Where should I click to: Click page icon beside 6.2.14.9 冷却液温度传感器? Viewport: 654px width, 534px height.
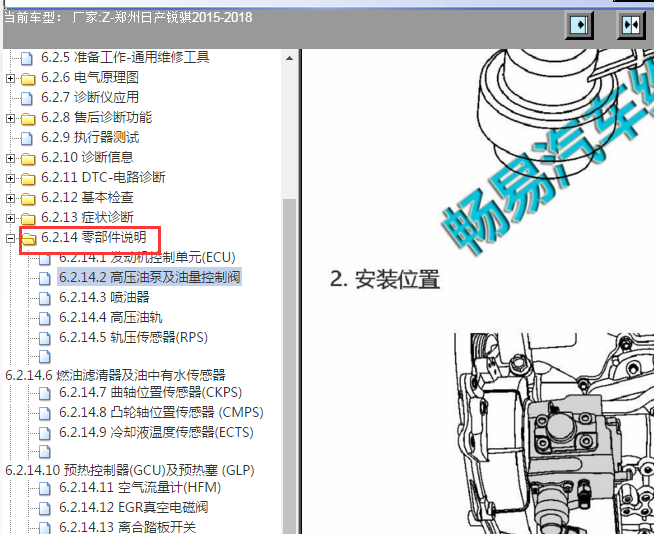(45, 433)
